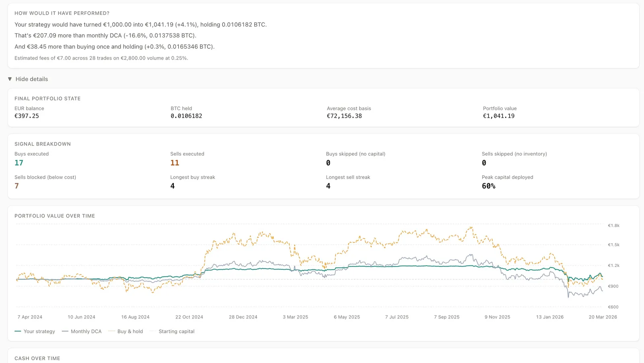This screenshot has height=363, width=644.
Task: Select the Buys executed count of 17
Action: [19, 162]
